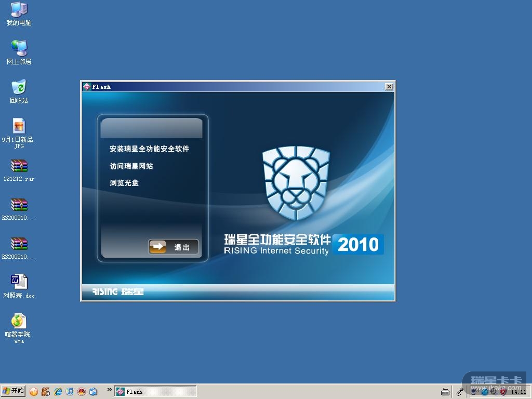Select the first RS200910 archive icon

[19, 210]
